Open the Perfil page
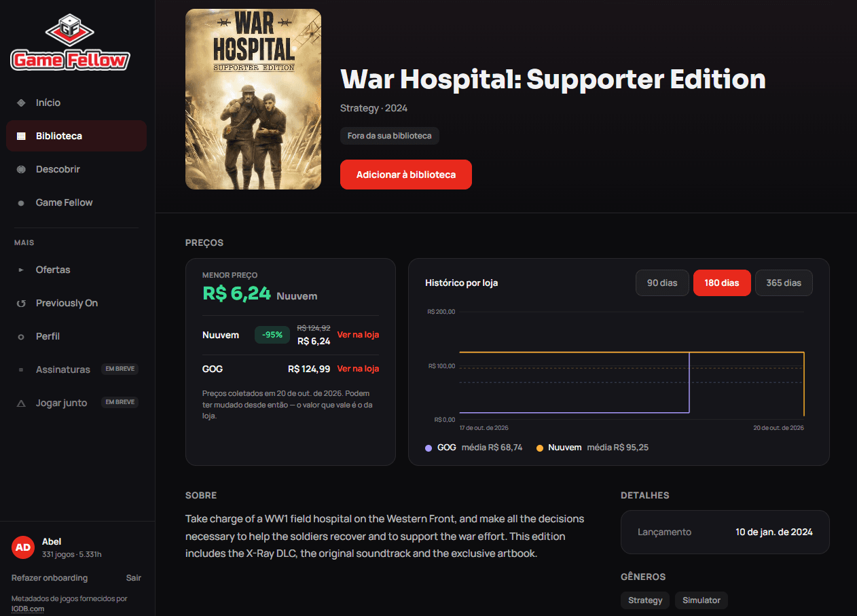857x616 pixels. click(76, 336)
